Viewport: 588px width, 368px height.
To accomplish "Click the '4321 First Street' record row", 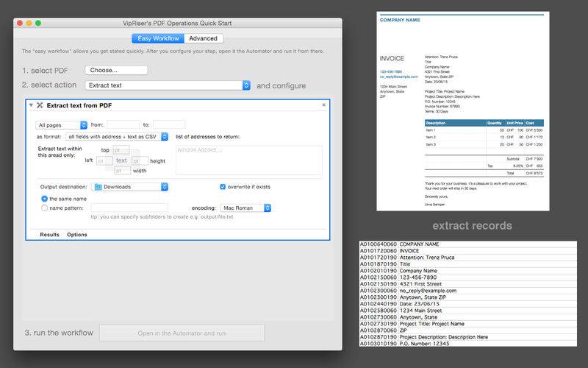I will click(468, 284).
